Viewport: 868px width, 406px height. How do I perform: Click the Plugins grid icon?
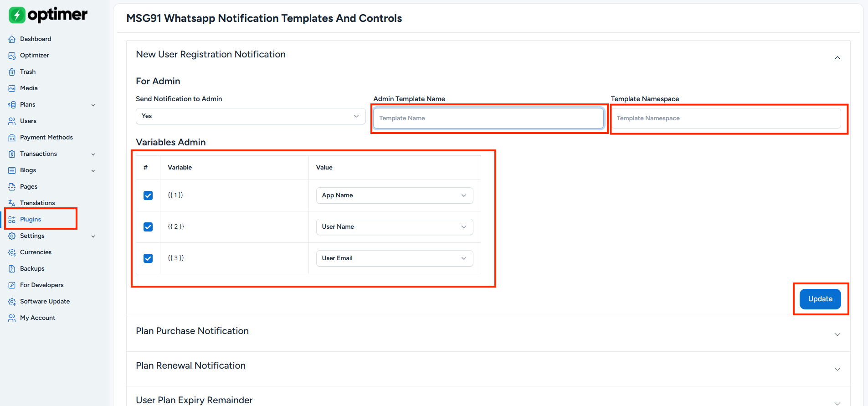pyautogui.click(x=12, y=220)
